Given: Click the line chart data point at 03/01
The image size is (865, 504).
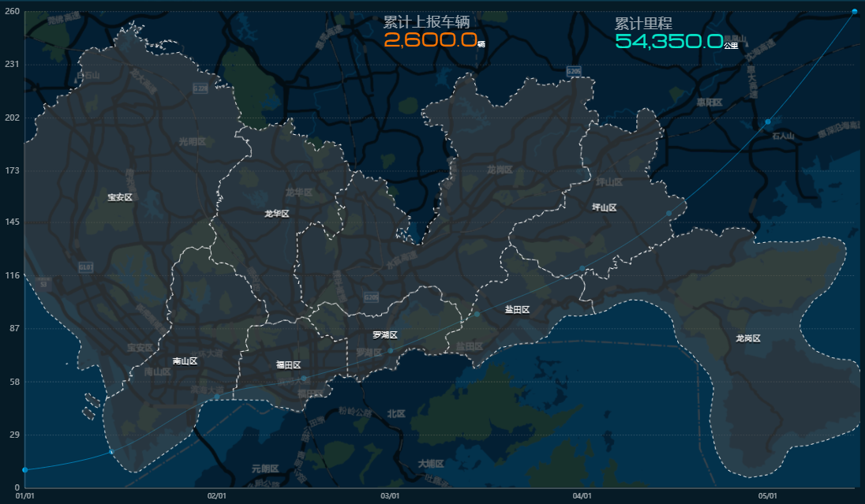Looking at the screenshot, I should click(x=391, y=351).
